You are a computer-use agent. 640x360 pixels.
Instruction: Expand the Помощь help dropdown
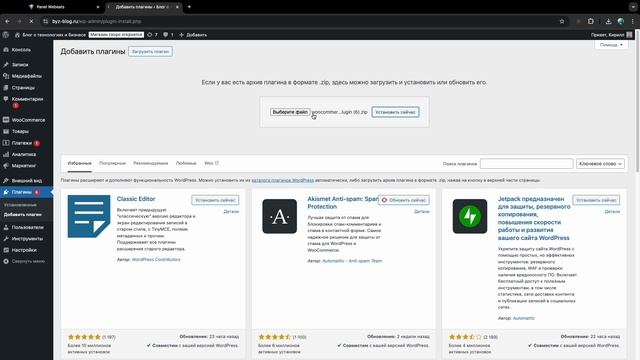611,45
